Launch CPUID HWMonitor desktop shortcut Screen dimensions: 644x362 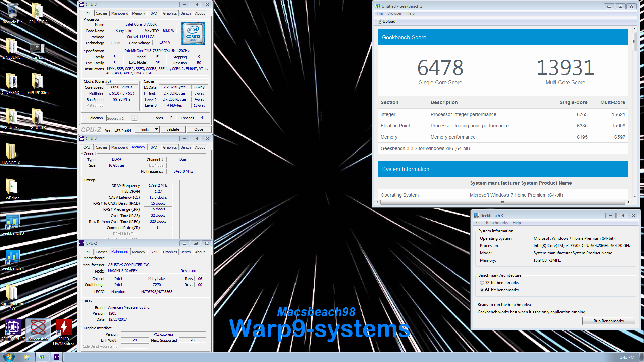[63, 332]
